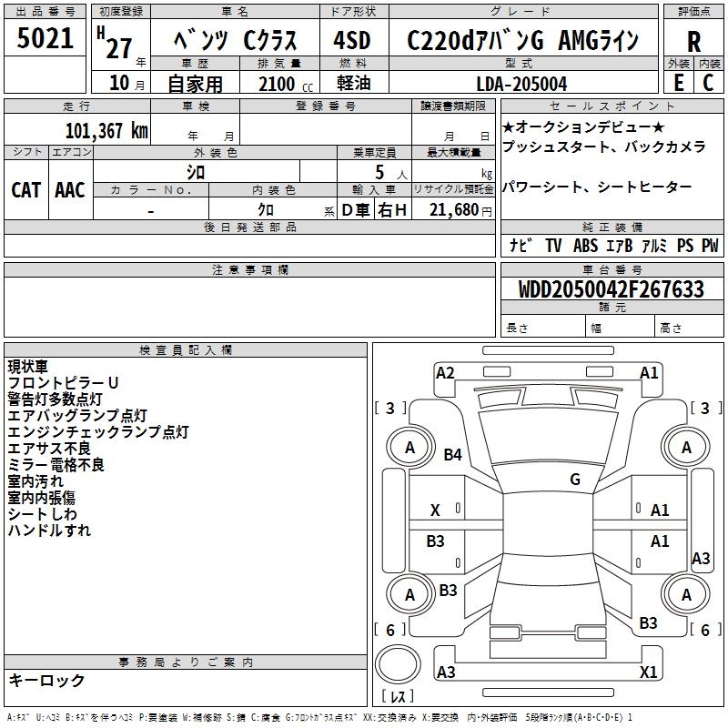Select the displacement 2100 cc
Viewport: 728px width, 728px height.
(x=286, y=84)
